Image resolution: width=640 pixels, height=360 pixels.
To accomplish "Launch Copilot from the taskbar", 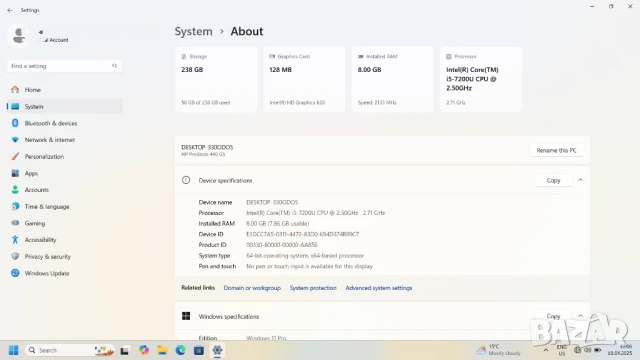I will [144, 350].
